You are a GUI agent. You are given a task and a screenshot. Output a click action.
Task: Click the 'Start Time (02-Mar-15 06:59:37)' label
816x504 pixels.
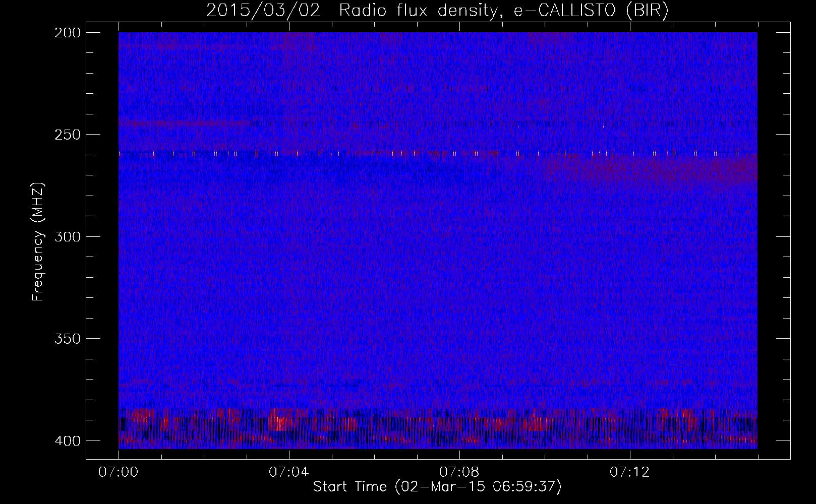pos(437,487)
